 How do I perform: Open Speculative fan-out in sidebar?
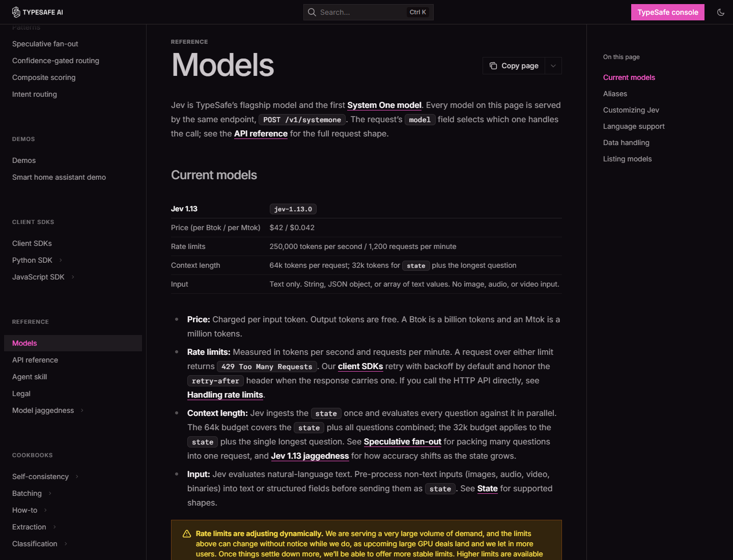coord(45,44)
